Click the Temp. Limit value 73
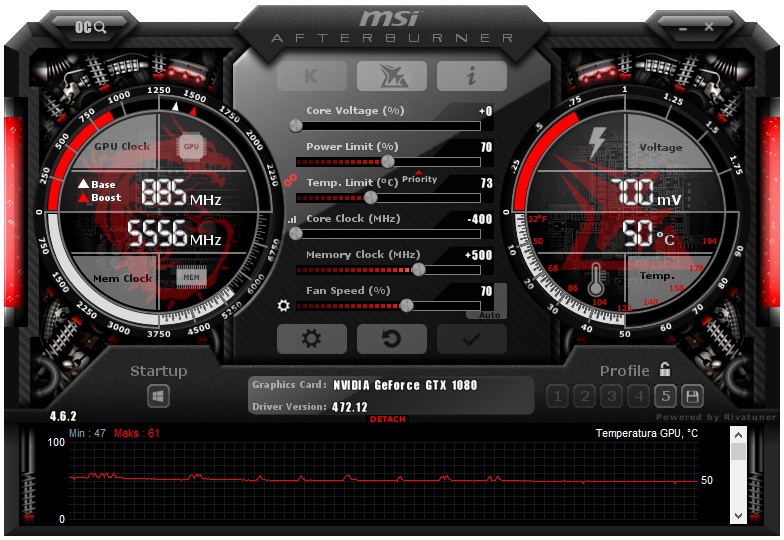Image resolution: width=784 pixels, height=540 pixels. coord(486,183)
